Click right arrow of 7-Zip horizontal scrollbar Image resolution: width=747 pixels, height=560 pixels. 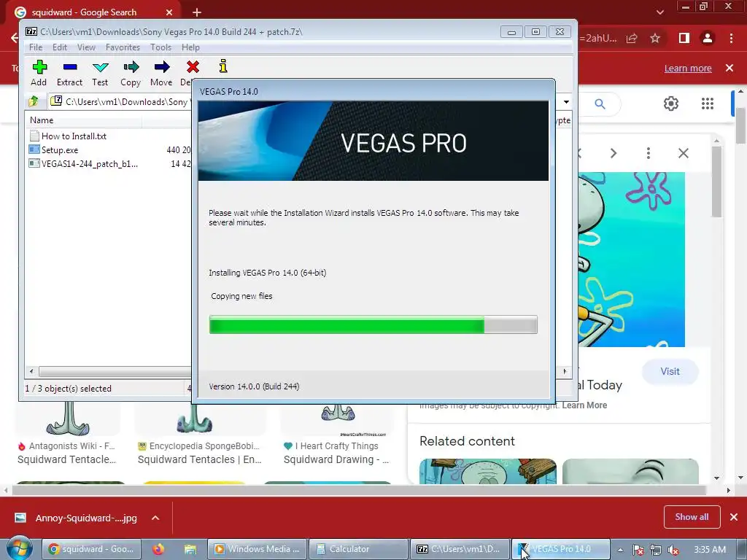coord(565,371)
